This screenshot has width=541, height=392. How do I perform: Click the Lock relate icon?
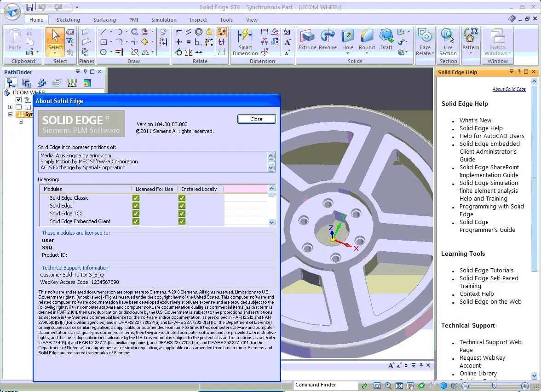pos(209,32)
